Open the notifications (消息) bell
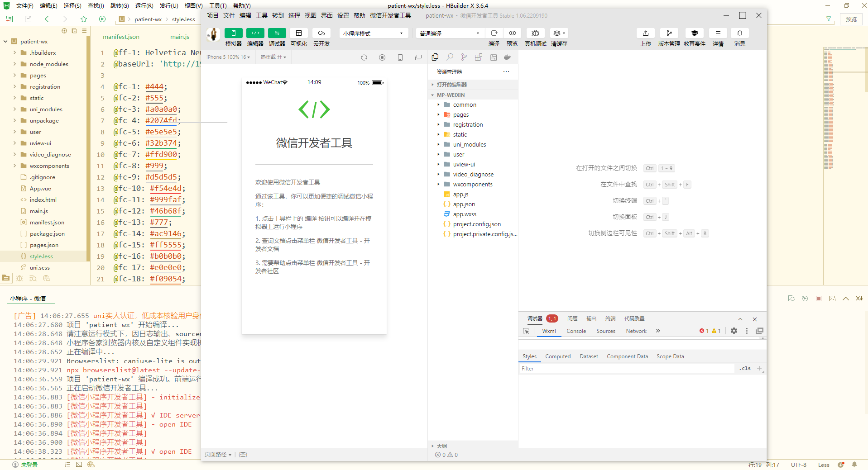 [x=739, y=33]
